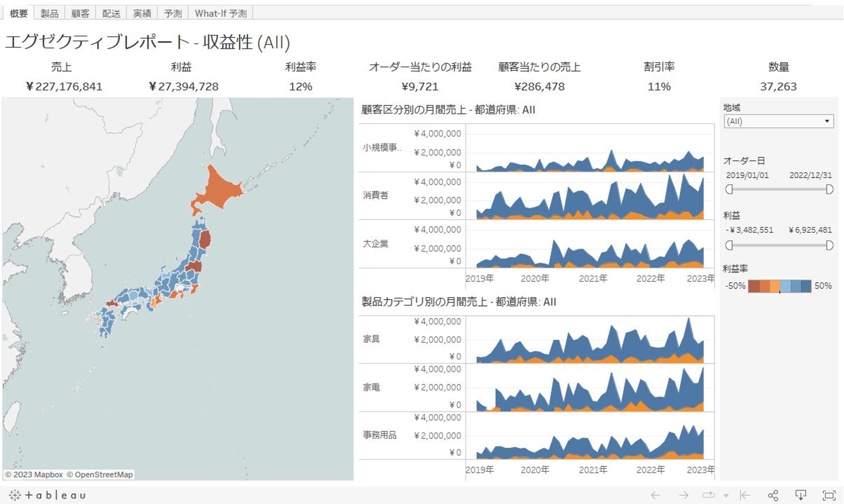The width and height of the screenshot is (844, 504).
Task: Click the 顧客区分別の月間売上 chart title
Action: [x=448, y=110]
